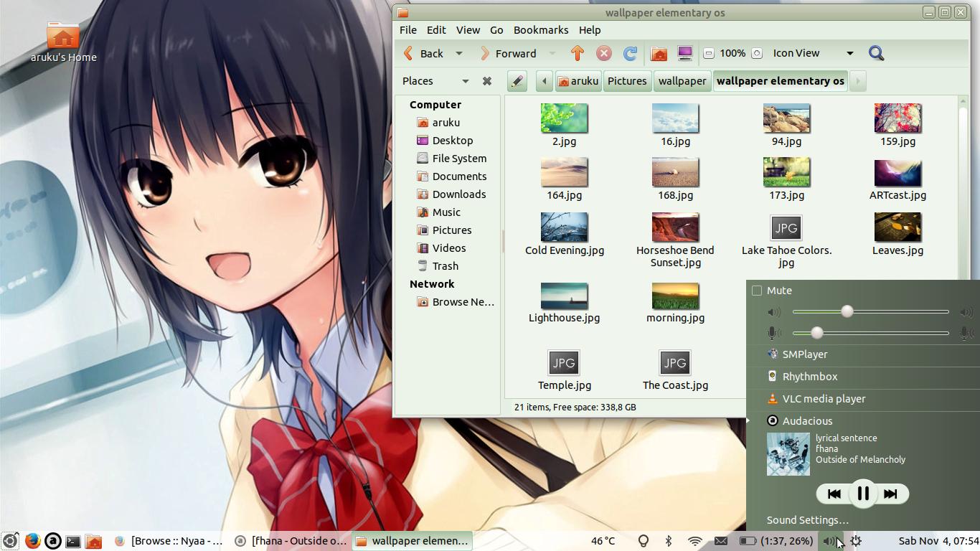980x551 pixels.
Task: Close the Places side pane
Action: point(487,81)
